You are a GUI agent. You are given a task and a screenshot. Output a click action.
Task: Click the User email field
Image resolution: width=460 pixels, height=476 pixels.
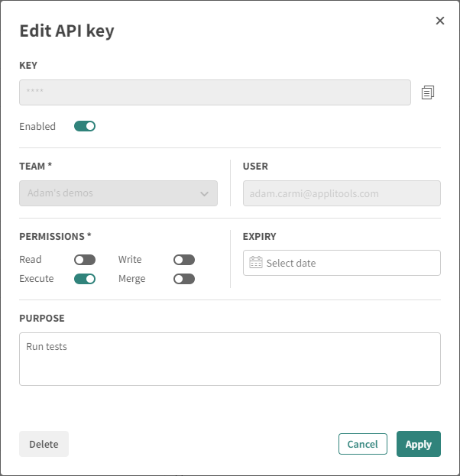[342, 193]
